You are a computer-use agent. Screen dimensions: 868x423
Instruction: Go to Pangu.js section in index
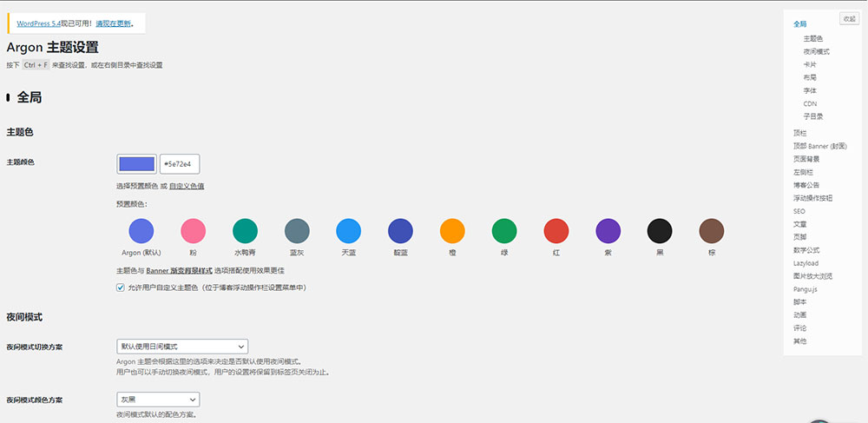tap(806, 289)
